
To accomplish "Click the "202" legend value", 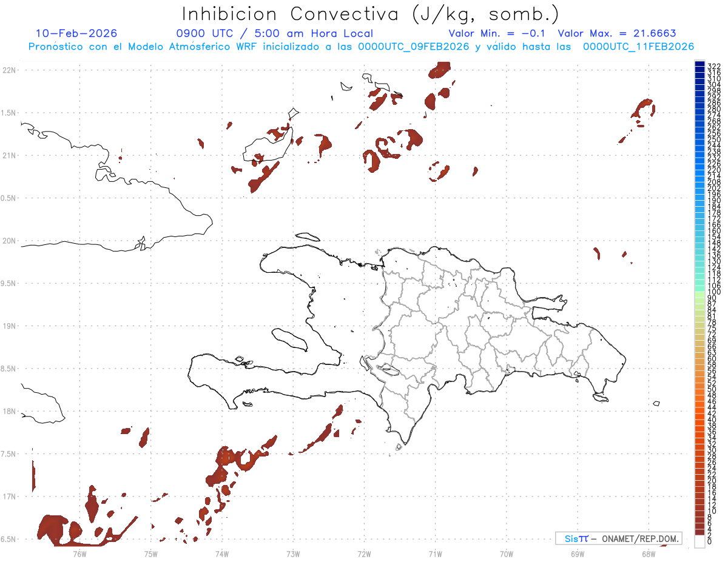I will (714, 189).
